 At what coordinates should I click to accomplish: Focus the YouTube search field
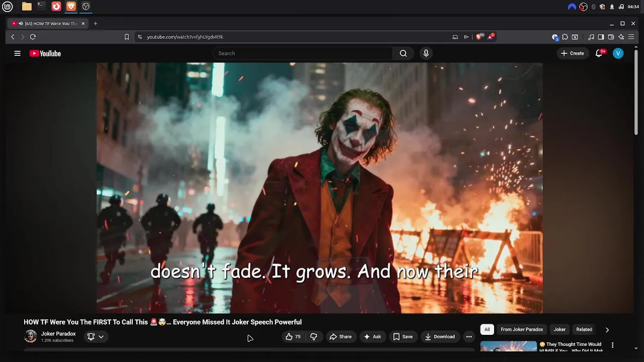(x=303, y=53)
